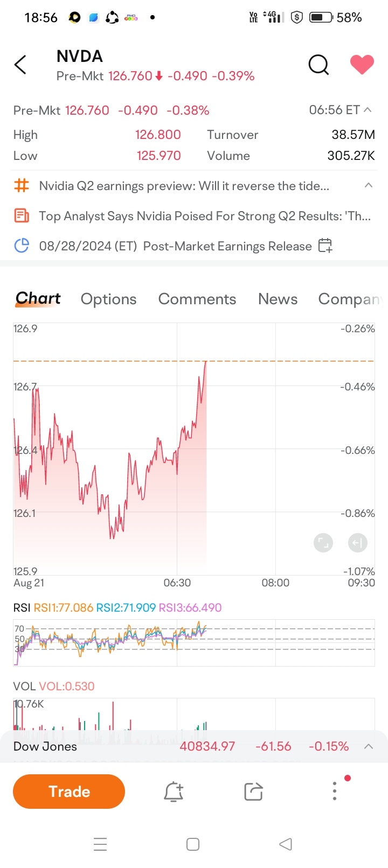Viewport: 388px width, 868px height.
Task: Switch to the Comments tab
Action: [197, 299]
